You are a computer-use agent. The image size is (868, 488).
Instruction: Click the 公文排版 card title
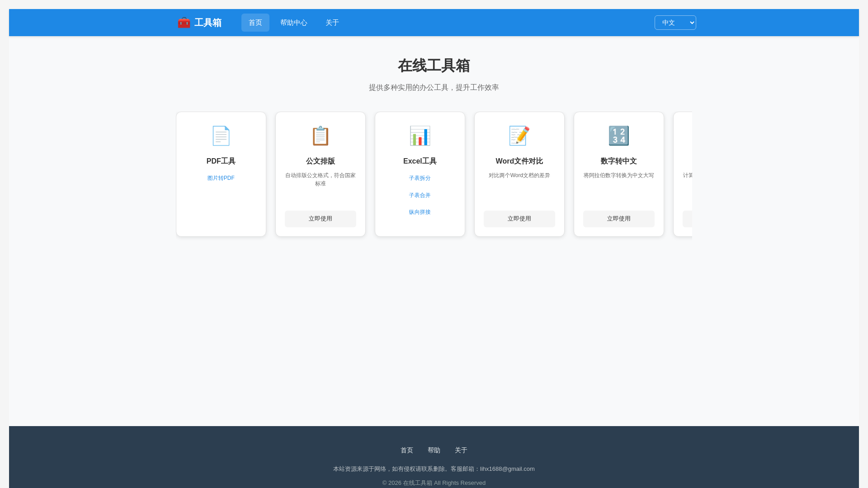click(321, 161)
